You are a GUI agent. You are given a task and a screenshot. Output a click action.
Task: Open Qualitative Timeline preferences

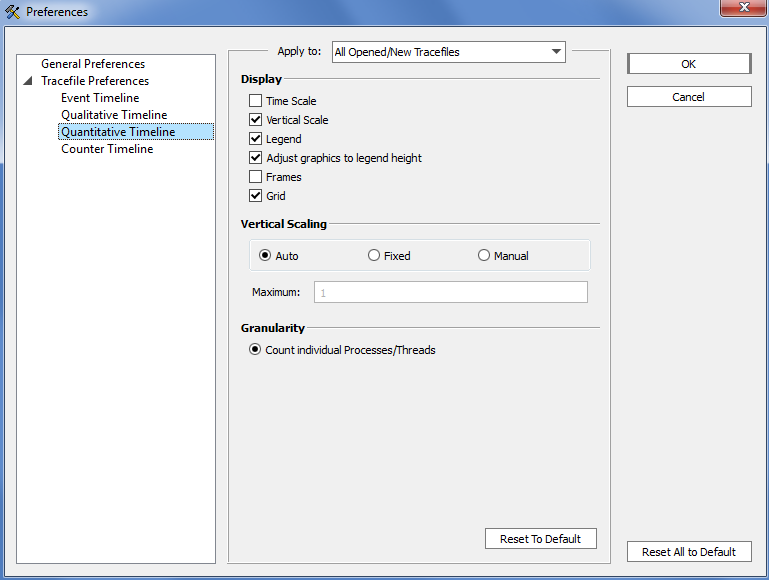click(114, 115)
